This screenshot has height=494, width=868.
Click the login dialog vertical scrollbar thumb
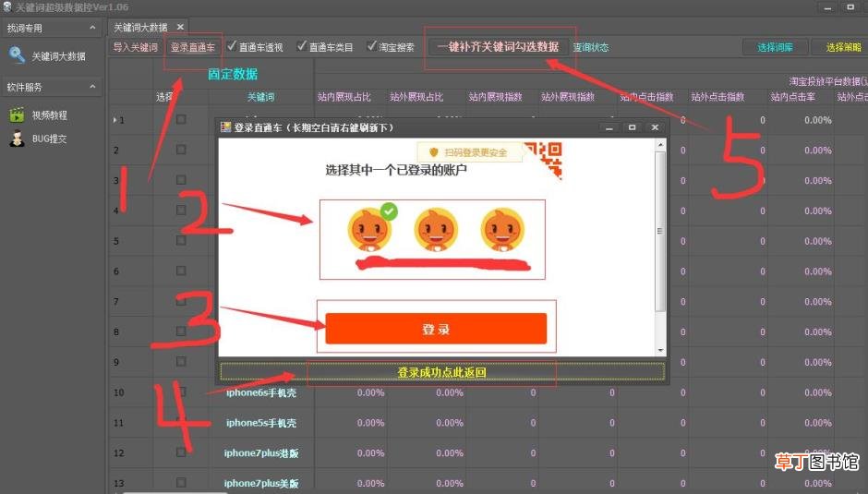pos(659,231)
